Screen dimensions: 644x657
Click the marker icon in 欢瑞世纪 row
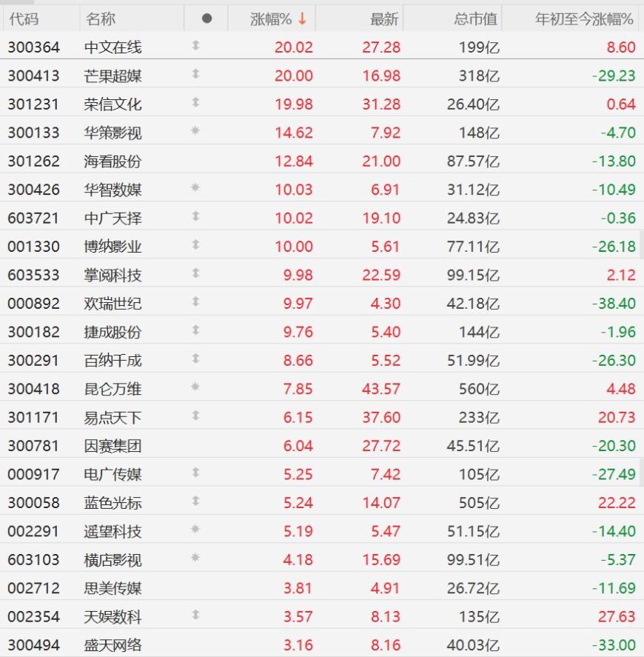pos(195,301)
